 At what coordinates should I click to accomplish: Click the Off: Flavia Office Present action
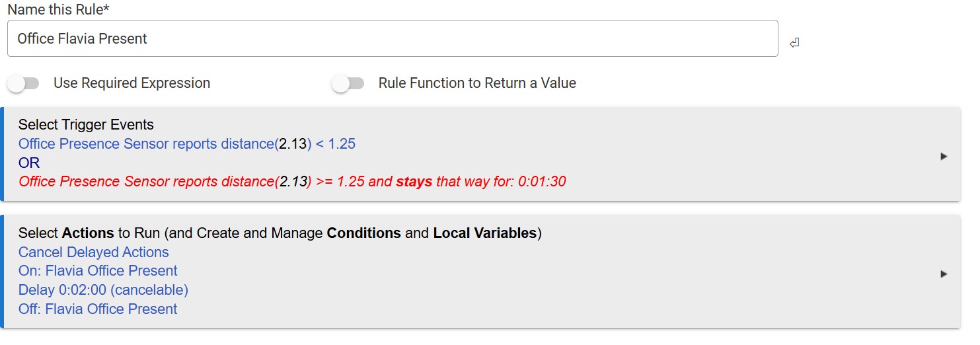click(98, 309)
